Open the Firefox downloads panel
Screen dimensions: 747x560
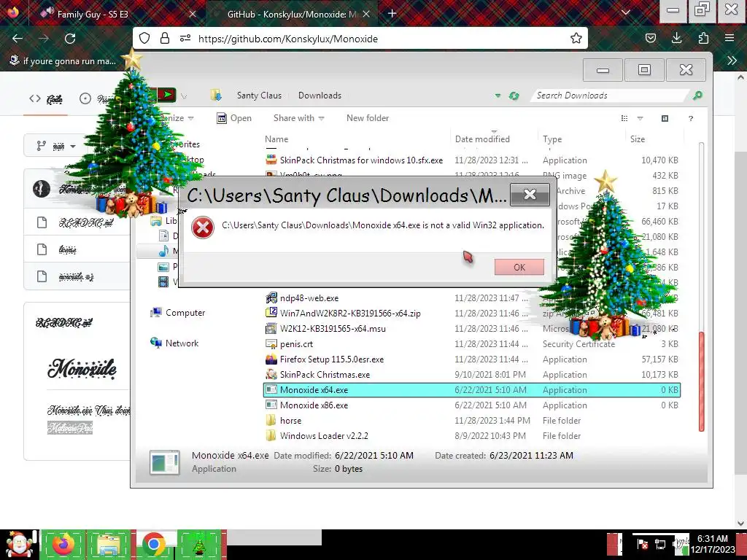676,39
